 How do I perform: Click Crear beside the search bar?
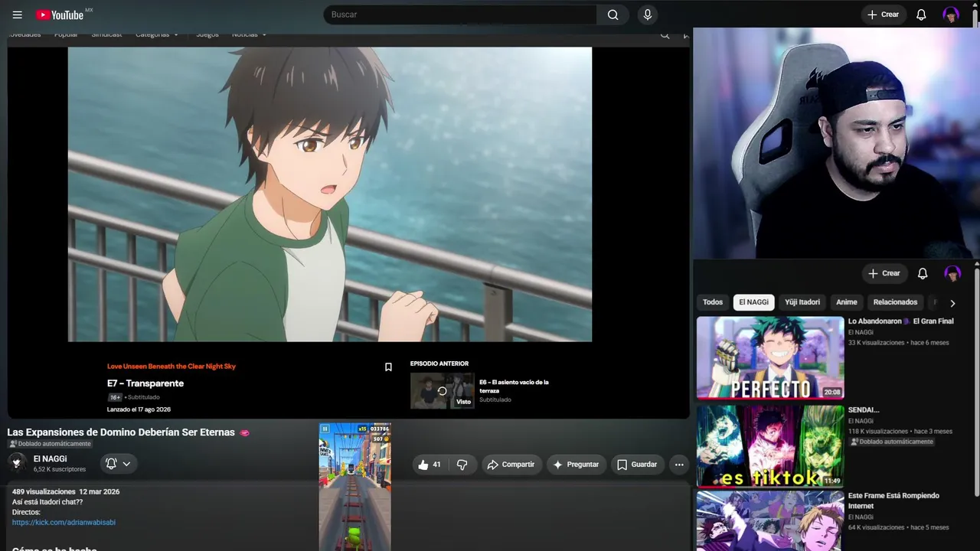(x=883, y=15)
